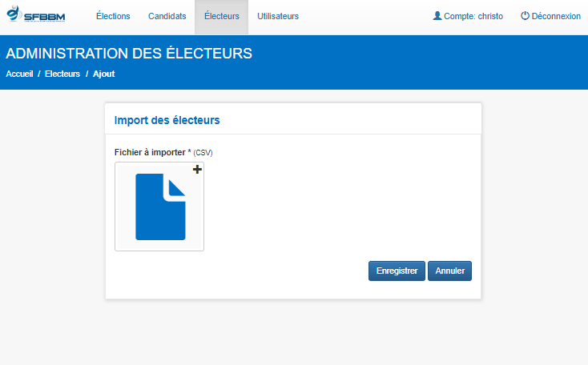Viewport: 588px width, 365px height.
Task: Open the Élections menu
Action: click(113, 16)
